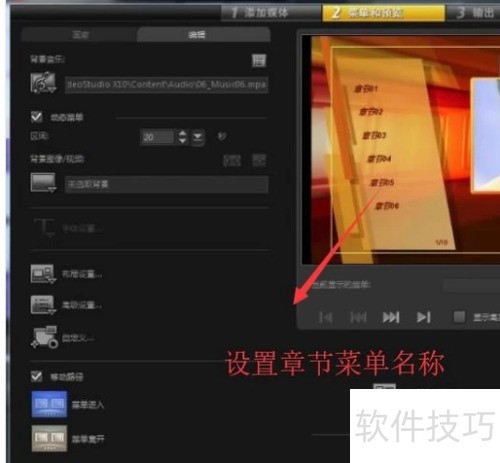Select step 2 菜单和预览 tab
This screenshot has width=500, height=463.
(x=383, y=13)
